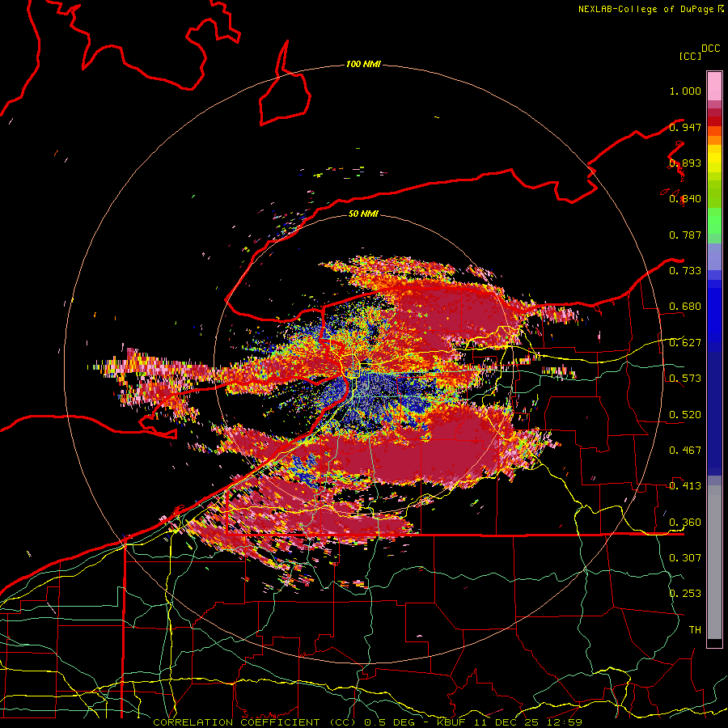Click the 0.253 legend value
Screen dimensions: 728x728
[x=685, y=594]
